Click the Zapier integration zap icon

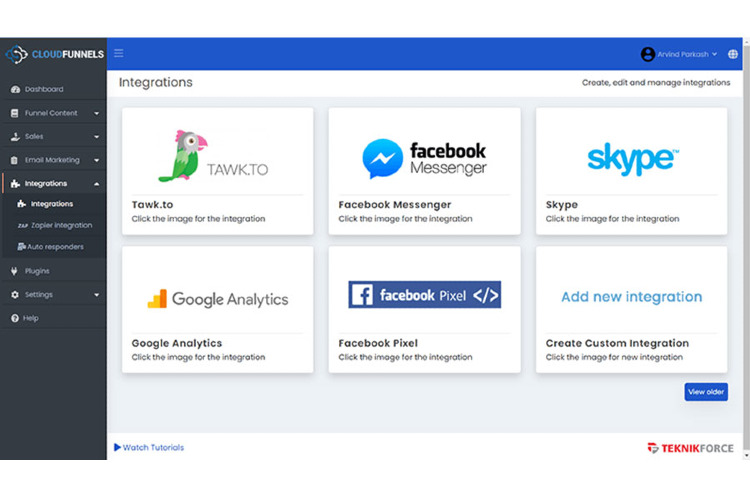[x=22, y=226]
